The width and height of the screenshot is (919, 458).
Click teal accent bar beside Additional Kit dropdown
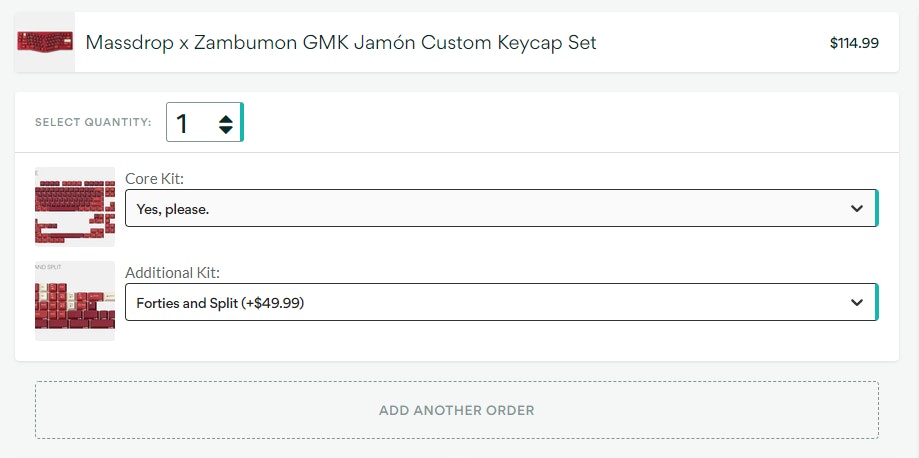point(877,302)
